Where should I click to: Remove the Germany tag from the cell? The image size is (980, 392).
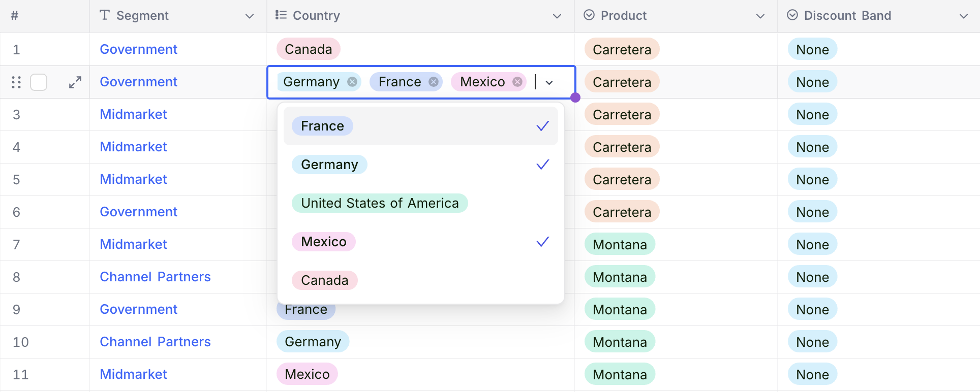(x=352, y=82)
